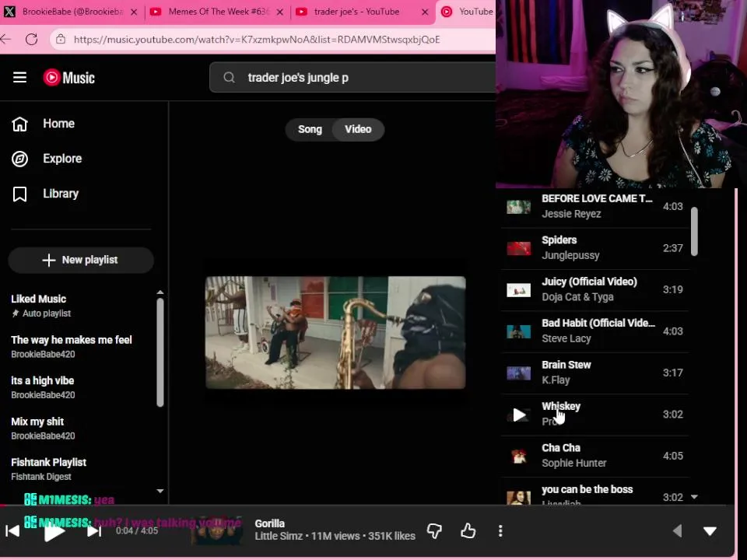Close the Memes Of The Week tab

[280, 12]
